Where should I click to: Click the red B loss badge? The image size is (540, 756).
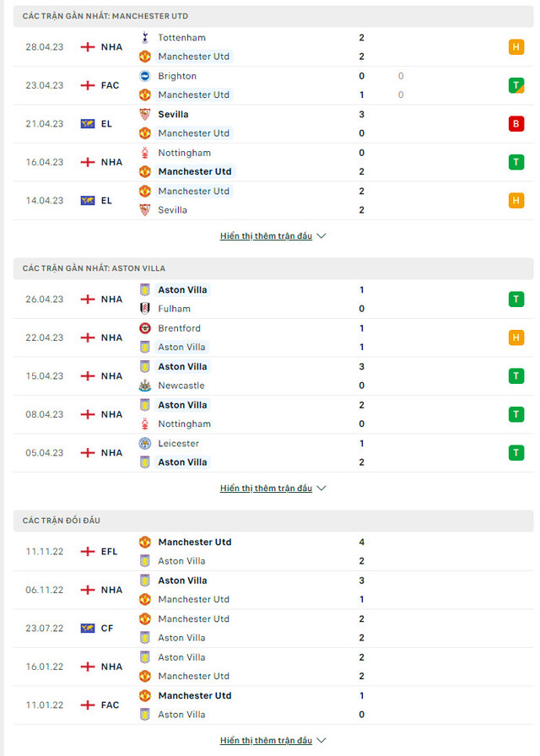click(x=516, y=124)
